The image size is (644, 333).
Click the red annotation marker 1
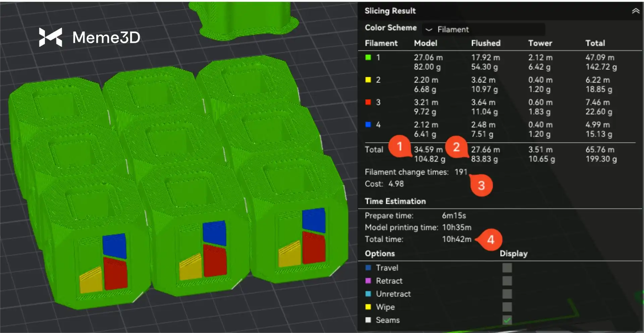pyautogui.click(x=399, y=147)
